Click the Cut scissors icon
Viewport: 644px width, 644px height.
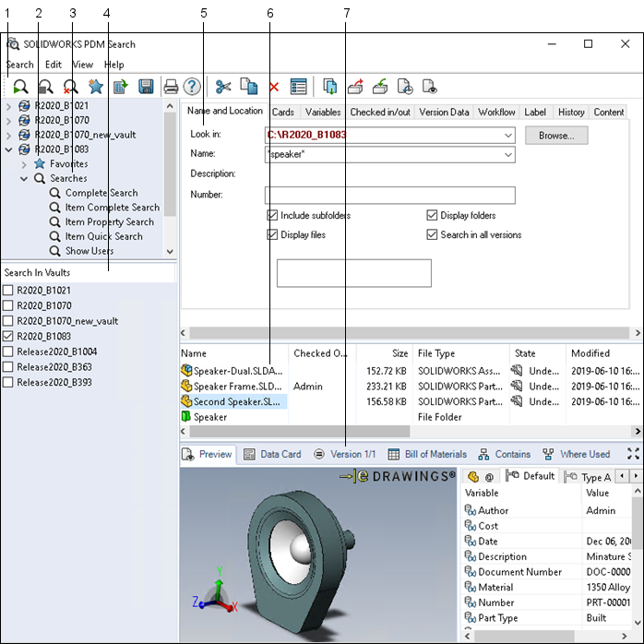pos(223,87)
